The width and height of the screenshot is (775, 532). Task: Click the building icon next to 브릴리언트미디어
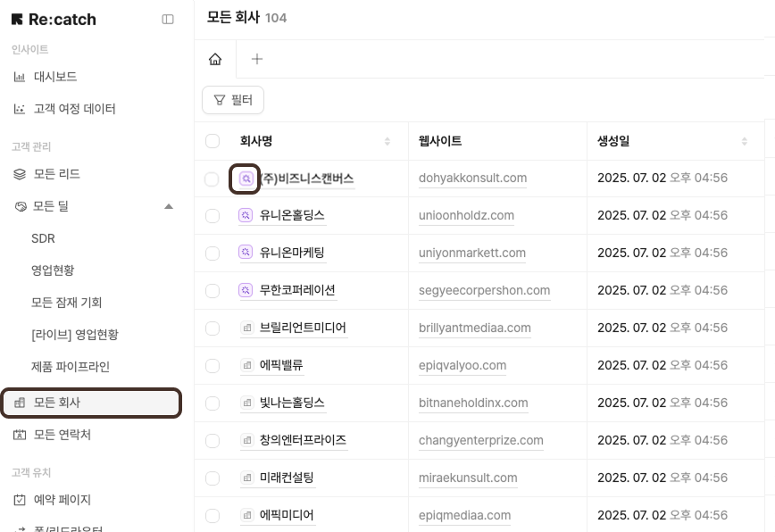tap(246, 328)
